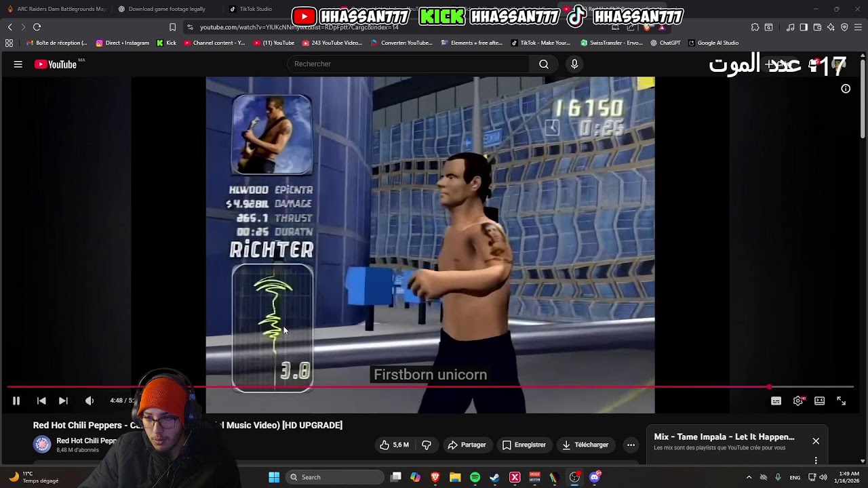Open video player settings gear
This screenshot has height=488, width=868.
tap(798, 401)
